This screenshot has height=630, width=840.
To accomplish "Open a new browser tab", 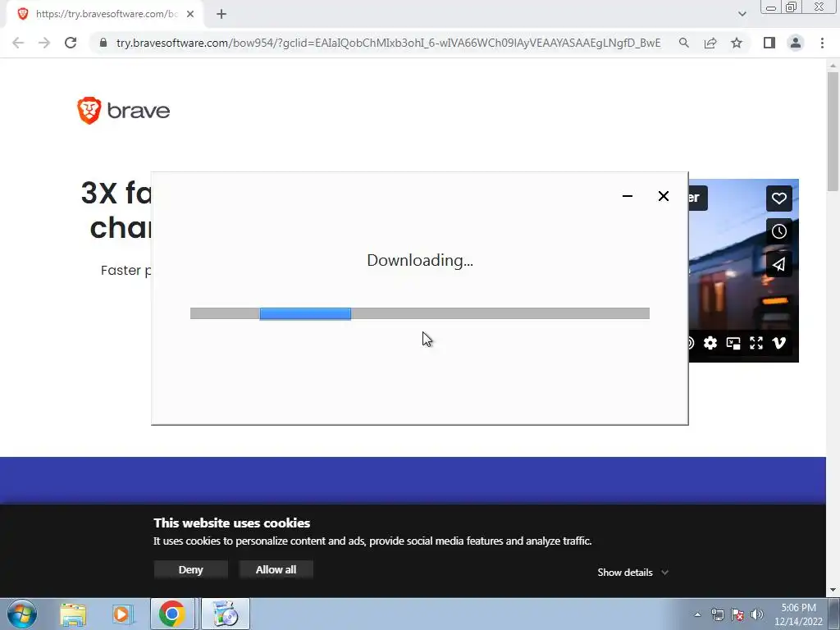I will [x=221, y=14].
